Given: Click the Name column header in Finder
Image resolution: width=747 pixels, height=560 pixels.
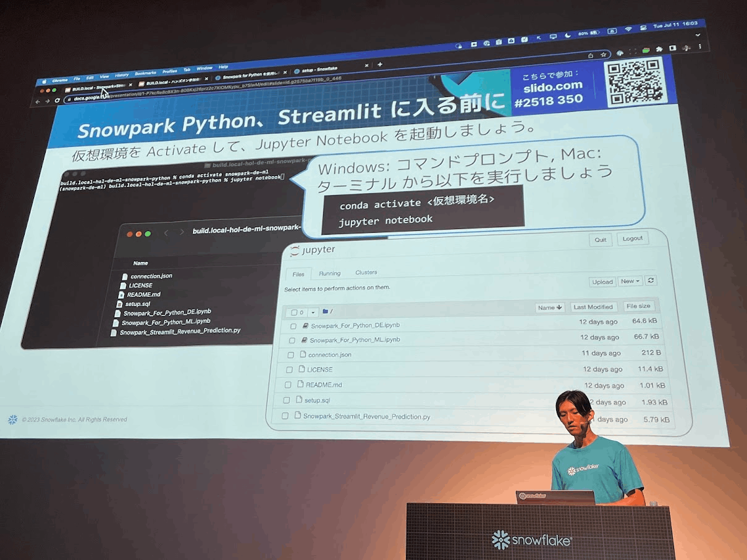Looking at the screenshot, I should (140, 263).
